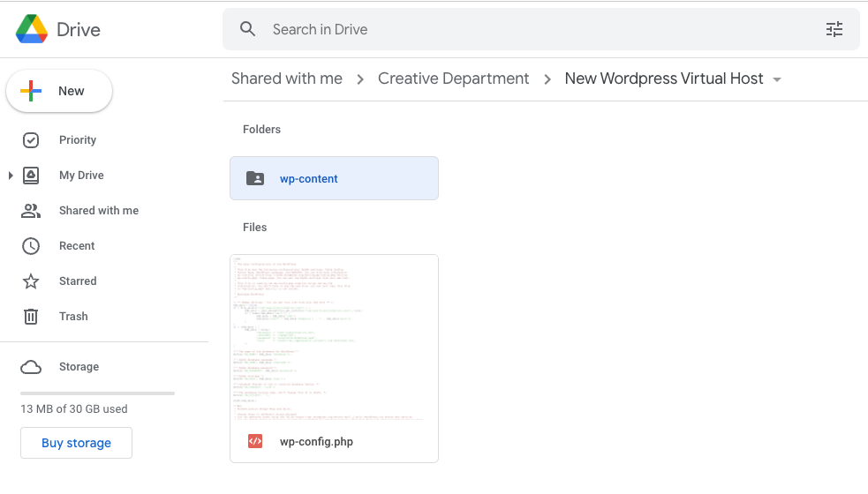Click Buy storage button
This screenshot has height=494, width=868.
pyautogui.click(x=77, y=443)
